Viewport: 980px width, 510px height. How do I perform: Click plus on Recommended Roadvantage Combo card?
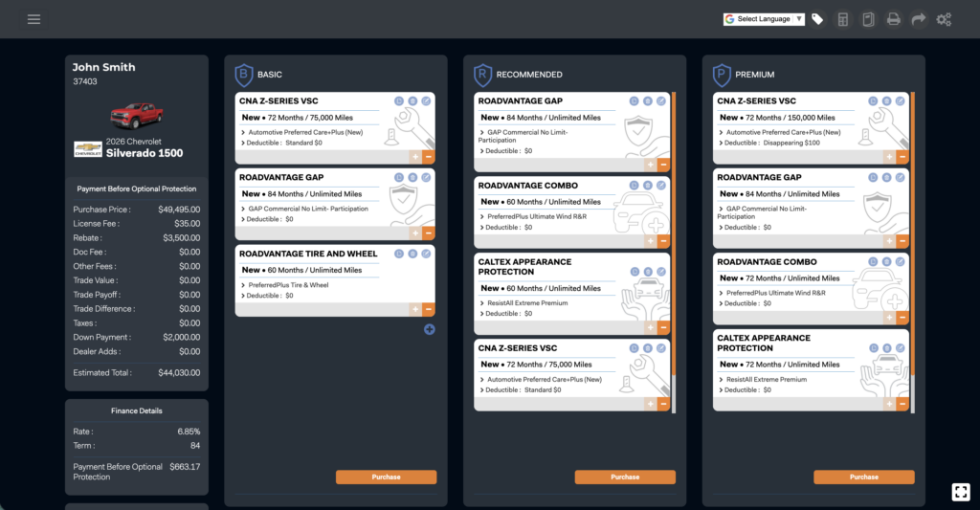click(651, 242)
